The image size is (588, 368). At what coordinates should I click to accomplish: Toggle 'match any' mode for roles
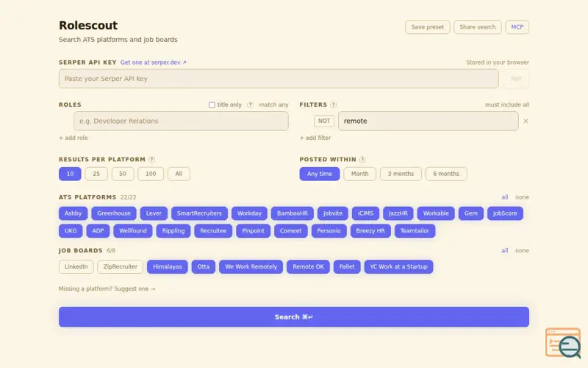273,105
